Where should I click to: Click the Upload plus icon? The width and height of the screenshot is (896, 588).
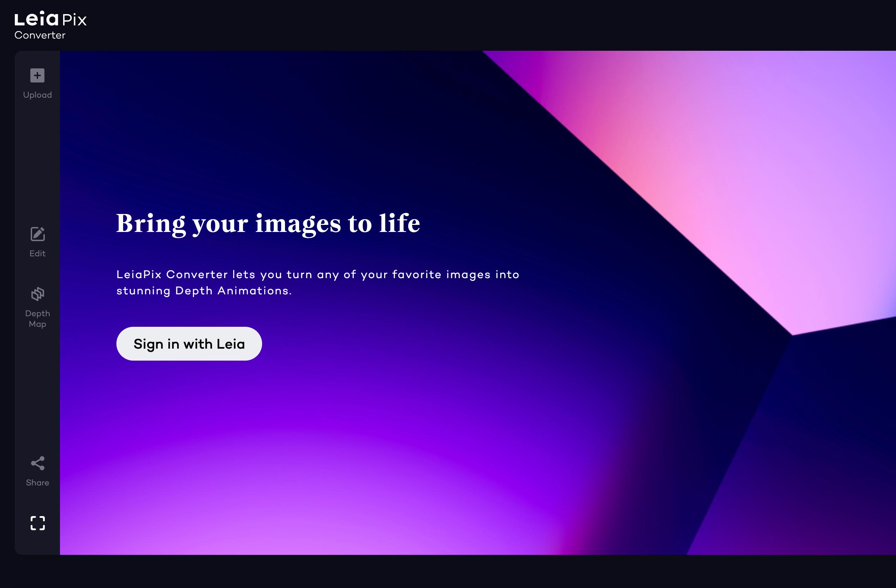pos(37,76)
